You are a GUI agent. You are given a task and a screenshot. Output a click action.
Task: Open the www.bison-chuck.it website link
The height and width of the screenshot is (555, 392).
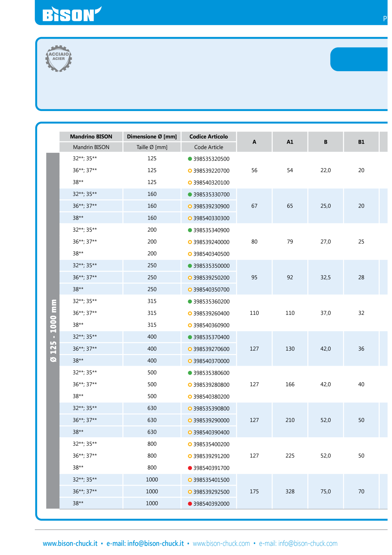pyautogui.click(x=70, y=543)
